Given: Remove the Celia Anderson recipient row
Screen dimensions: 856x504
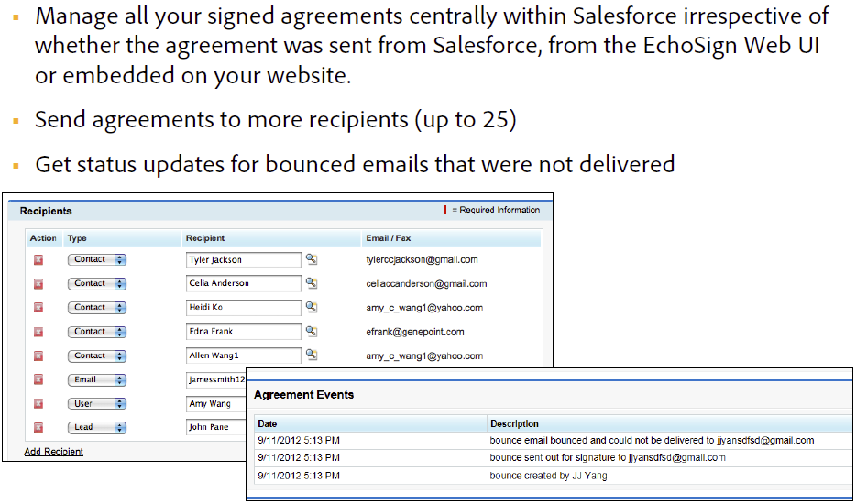Looking at the screenshot, I should click(x=38, y=284).
